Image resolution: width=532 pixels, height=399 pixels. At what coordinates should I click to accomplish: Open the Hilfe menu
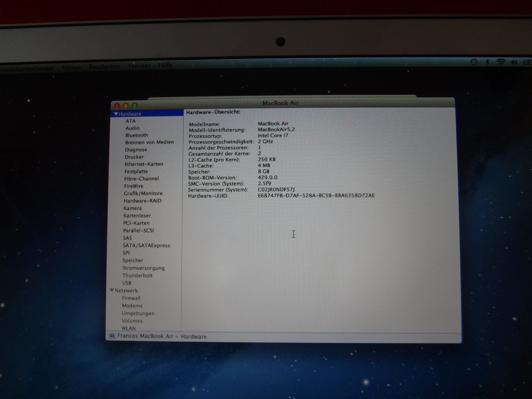[x=165, y=65]
